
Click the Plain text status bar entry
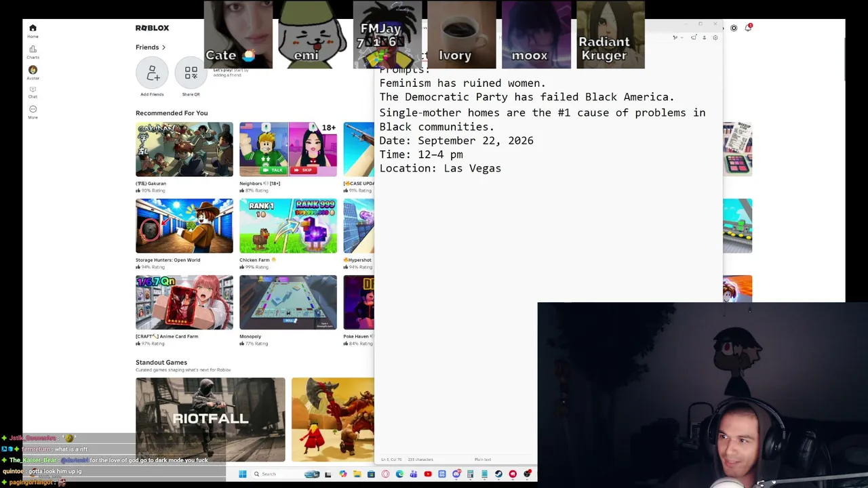click(483, 460)
